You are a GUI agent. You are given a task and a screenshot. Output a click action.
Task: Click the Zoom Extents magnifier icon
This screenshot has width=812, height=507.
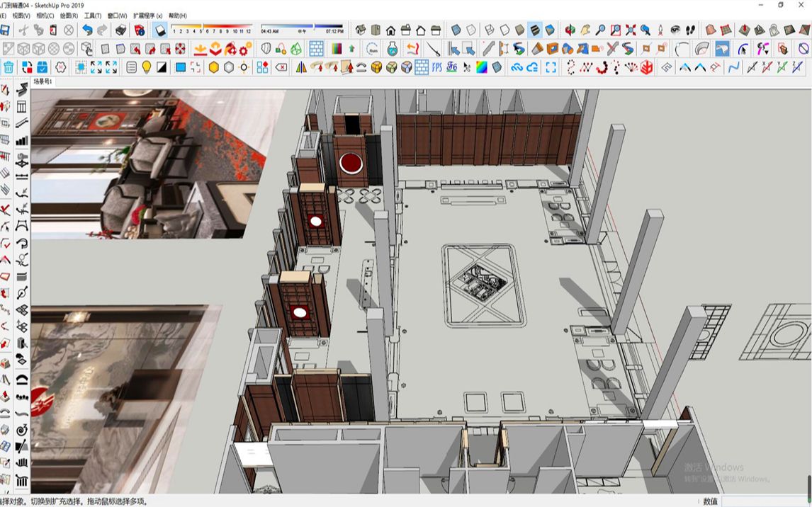pos(629,30)
